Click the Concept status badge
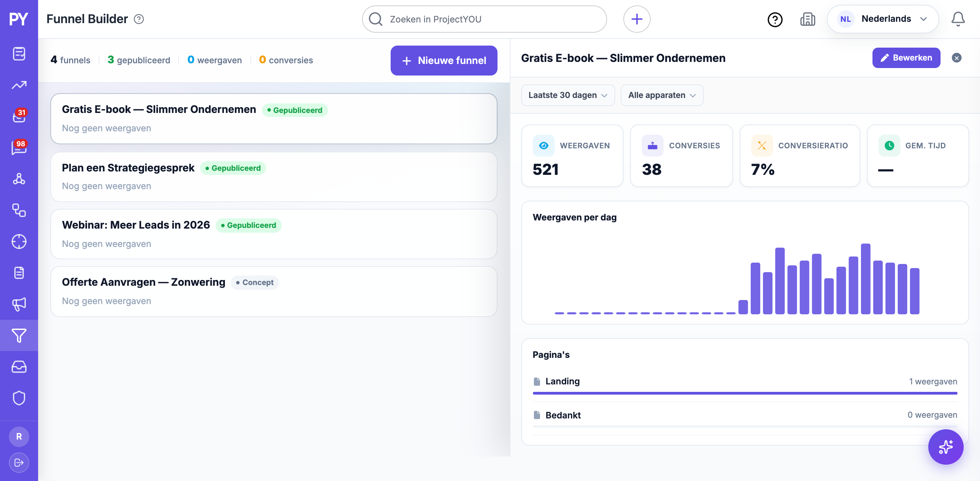Screen dimensions: 980x481 point(255,283)
